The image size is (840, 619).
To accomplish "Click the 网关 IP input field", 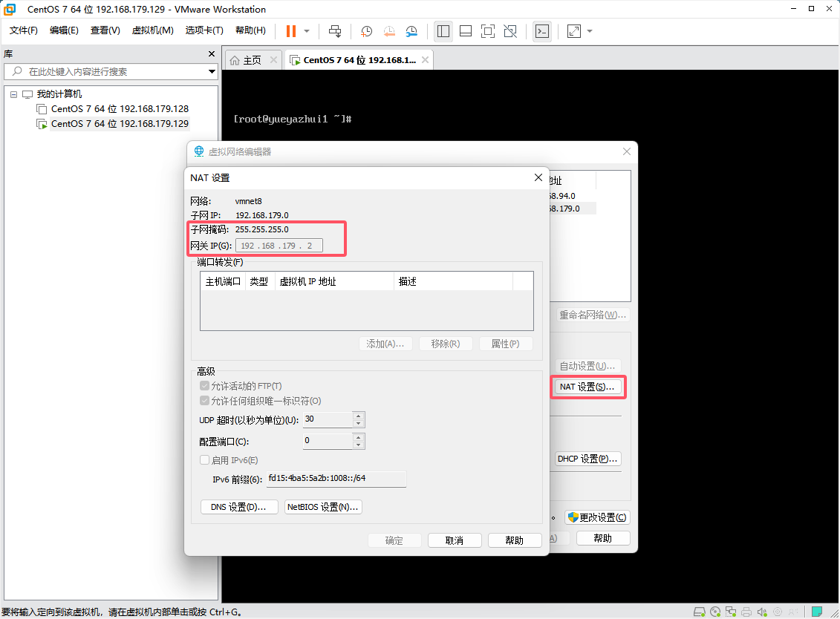I will 279,246.
